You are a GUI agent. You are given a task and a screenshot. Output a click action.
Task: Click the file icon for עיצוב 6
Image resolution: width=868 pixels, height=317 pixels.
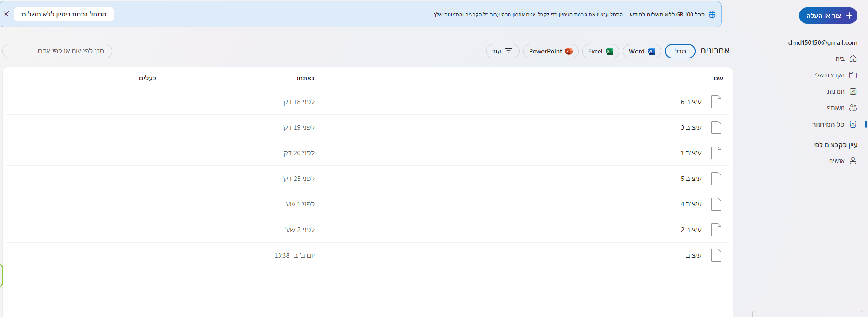click(716, 102)
